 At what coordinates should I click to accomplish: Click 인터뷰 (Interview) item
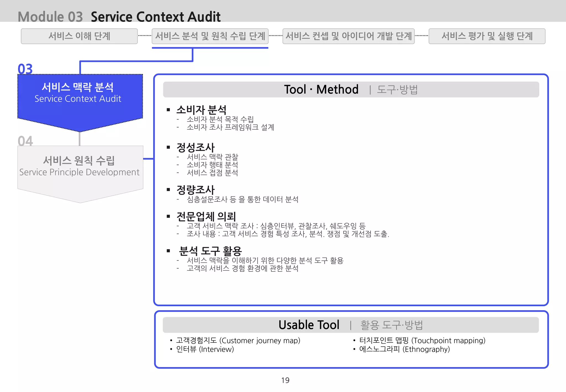(x=205, y=349)
